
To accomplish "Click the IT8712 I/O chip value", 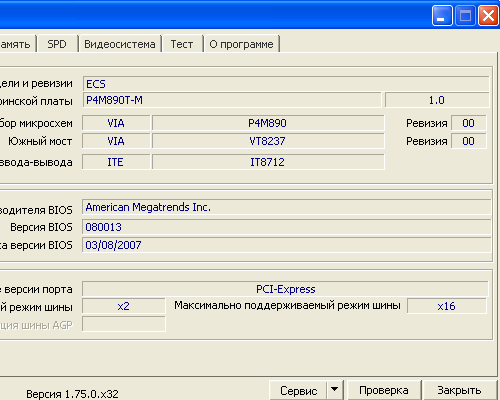I will click(x=268, y=162).
